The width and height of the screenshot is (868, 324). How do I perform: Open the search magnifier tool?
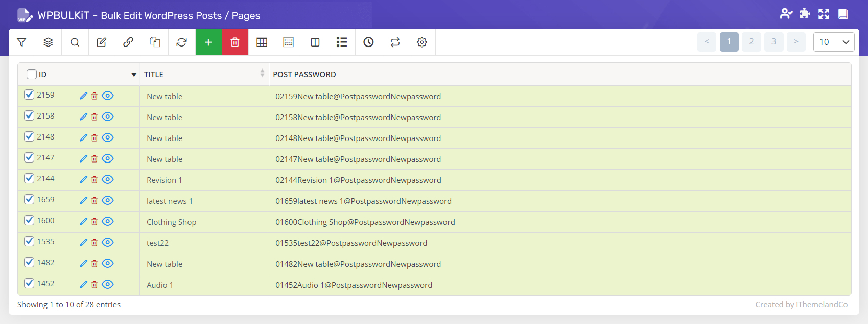(x=75, y=42)
